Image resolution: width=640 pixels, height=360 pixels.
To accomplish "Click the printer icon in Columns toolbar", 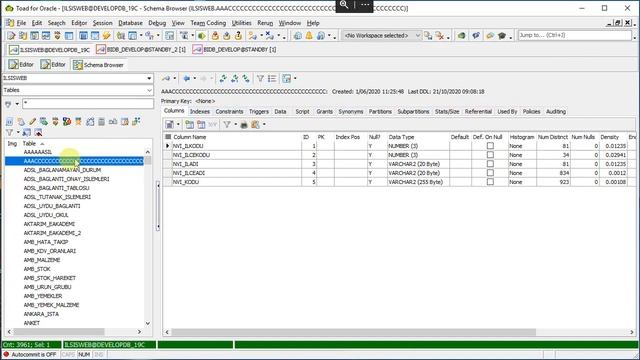I will point(244,124).
